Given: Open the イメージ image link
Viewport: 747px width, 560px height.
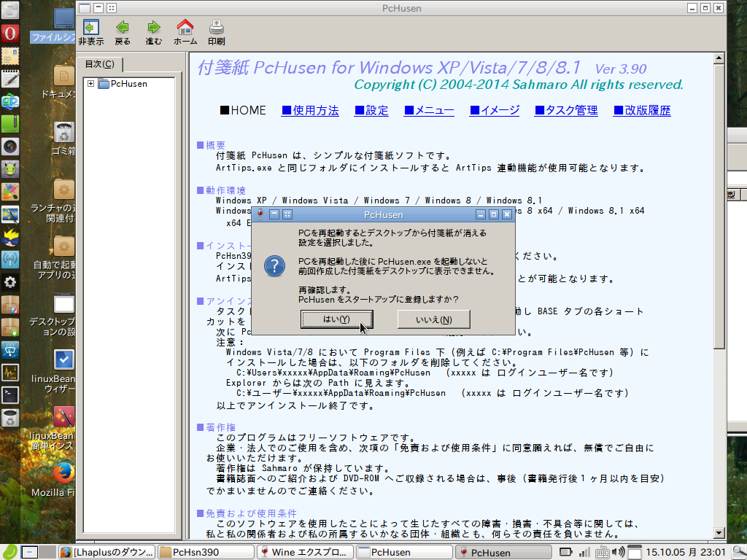Looking at the screenshot, I should tap(495, 111).
